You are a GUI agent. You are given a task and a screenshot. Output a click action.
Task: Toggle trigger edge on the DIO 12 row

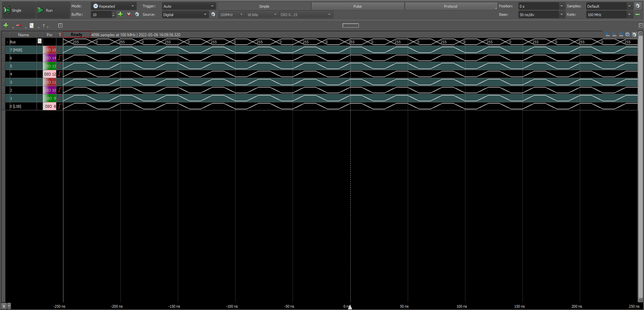tap(60, 74)
